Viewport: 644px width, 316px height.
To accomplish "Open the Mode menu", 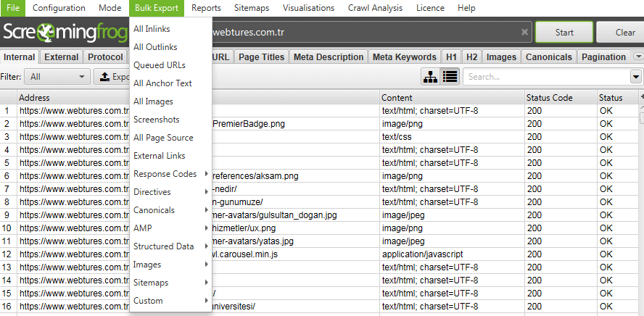I will (110, 8).
